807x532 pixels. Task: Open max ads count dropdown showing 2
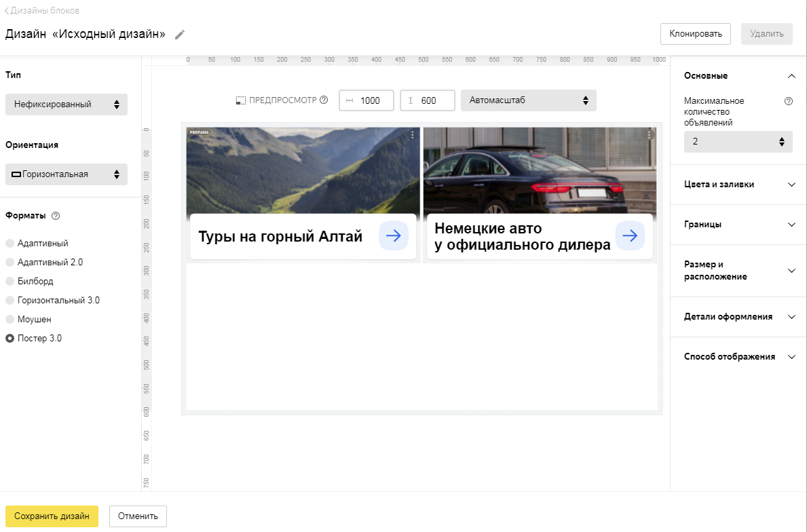(x=738, y=142)
